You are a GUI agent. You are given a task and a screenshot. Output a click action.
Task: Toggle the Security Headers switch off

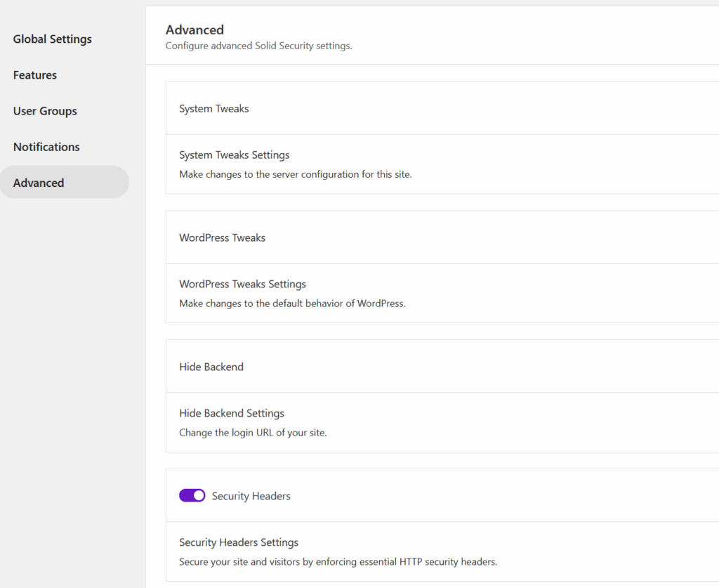(x=192, y=496)
